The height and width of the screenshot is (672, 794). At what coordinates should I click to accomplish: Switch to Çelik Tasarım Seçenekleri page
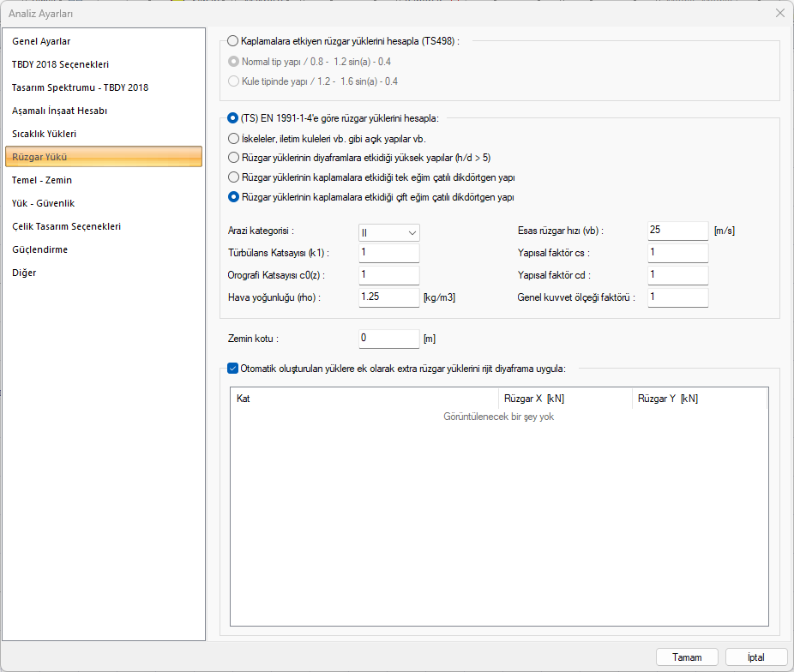click(x=66, y=226)
